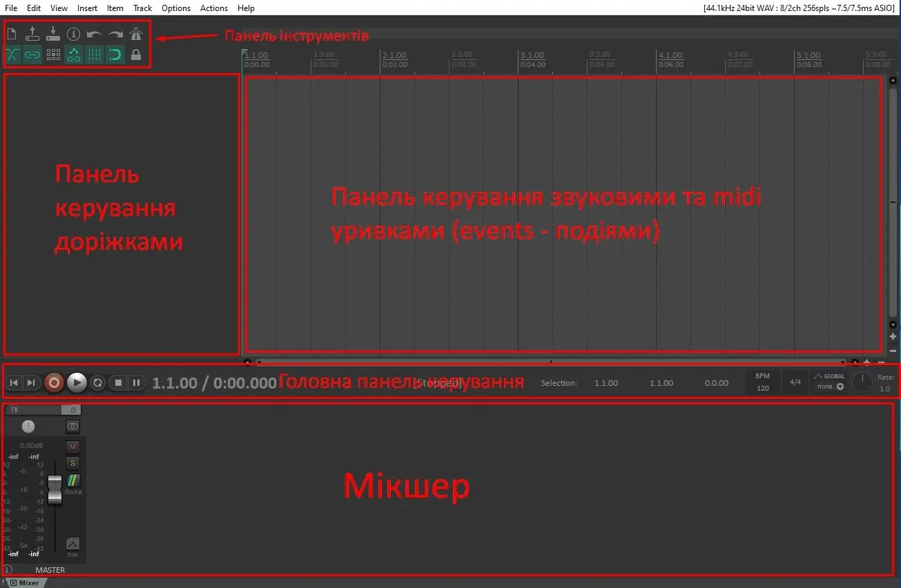Click the Rate value 1.0
901x588 pixels.
[884, 389]
